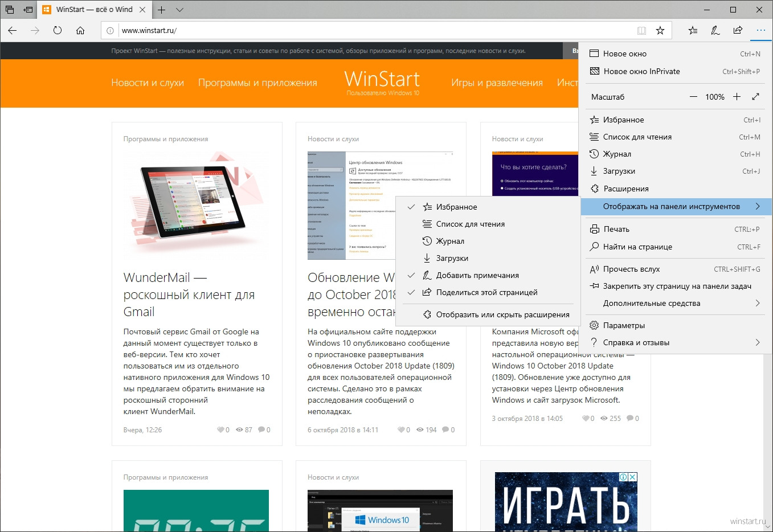Open Новое окно InPrivate

675,71
